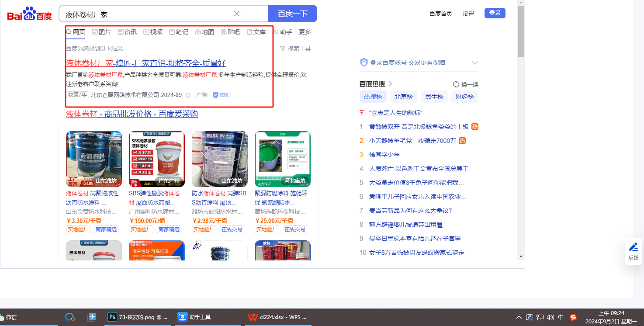The width and height of the screenshot is (644, 326).
Task: Open hot search 警方辟谣婴儿被遗弃出租屋
Action: [406, 225]
